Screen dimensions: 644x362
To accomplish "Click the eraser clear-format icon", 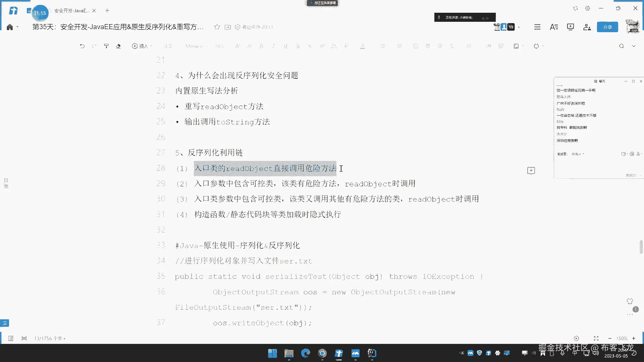I will (118, 46).
